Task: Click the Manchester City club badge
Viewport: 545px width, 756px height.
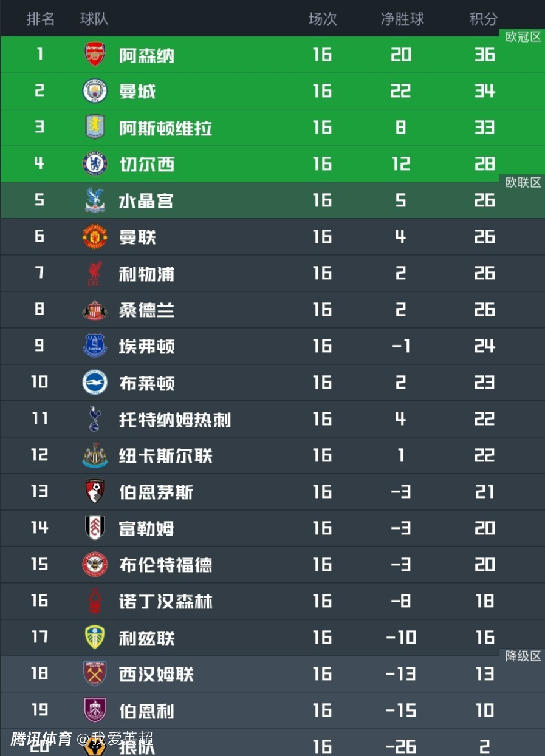Action: pyautogui.click(x=95, y=91)
